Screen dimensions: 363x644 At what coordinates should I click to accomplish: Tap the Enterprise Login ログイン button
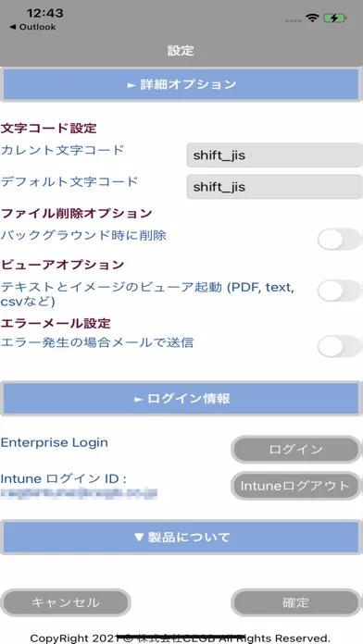pyautogui.click(x=296, y=450)
